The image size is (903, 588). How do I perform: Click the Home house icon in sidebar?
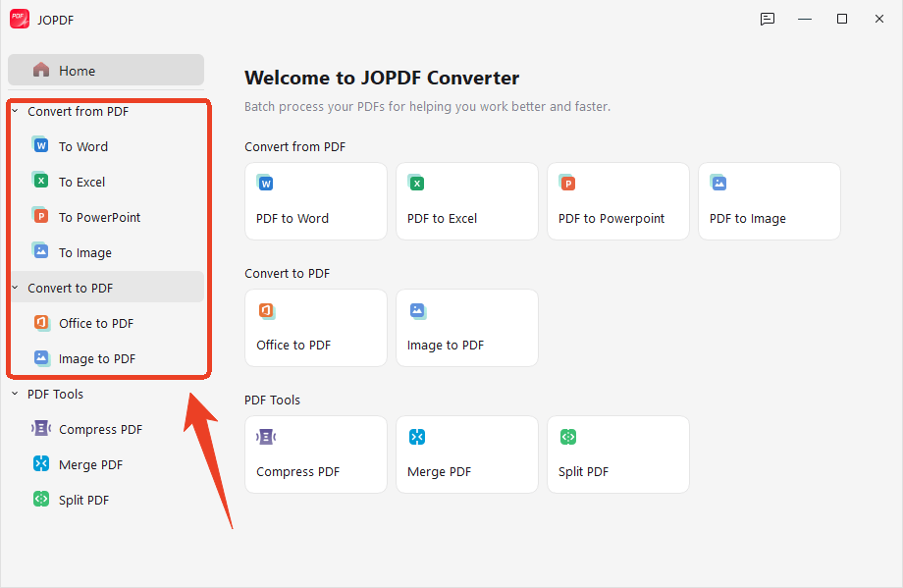tap(41, 70)
